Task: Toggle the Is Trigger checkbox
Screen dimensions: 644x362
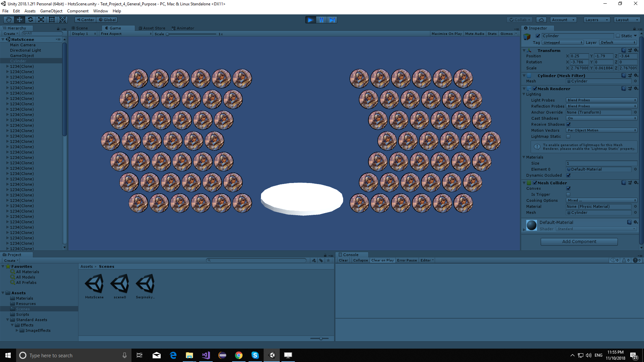Action: click(568, 194)
